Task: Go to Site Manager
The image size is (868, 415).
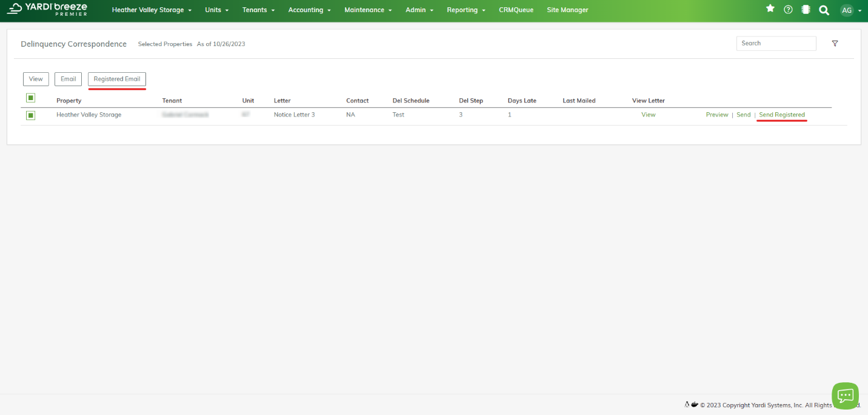Action: pyautogui.click(x=567, y=10)
